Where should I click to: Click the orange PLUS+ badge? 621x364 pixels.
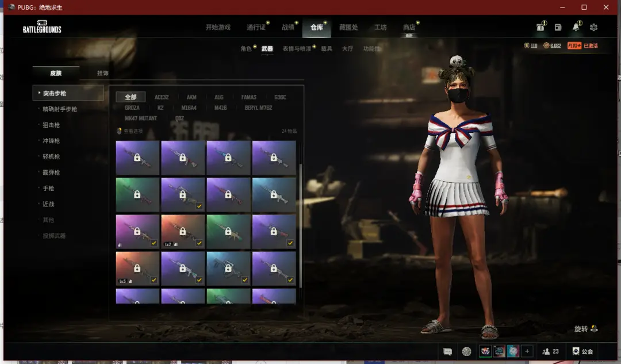click(574, 45)
